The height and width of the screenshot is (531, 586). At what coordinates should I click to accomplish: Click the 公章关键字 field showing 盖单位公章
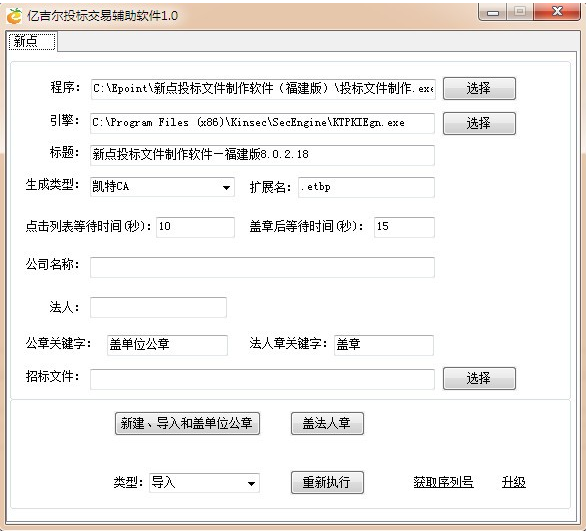167,345
